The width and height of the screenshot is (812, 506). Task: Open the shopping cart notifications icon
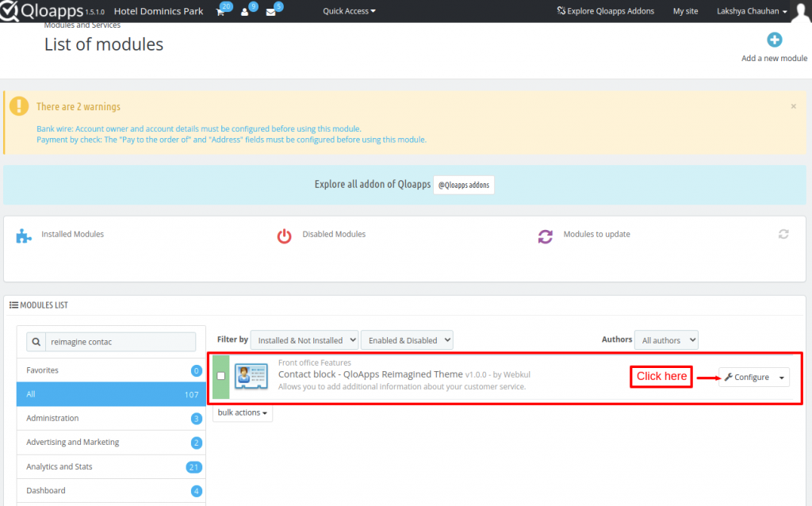[x=220, y=12]
